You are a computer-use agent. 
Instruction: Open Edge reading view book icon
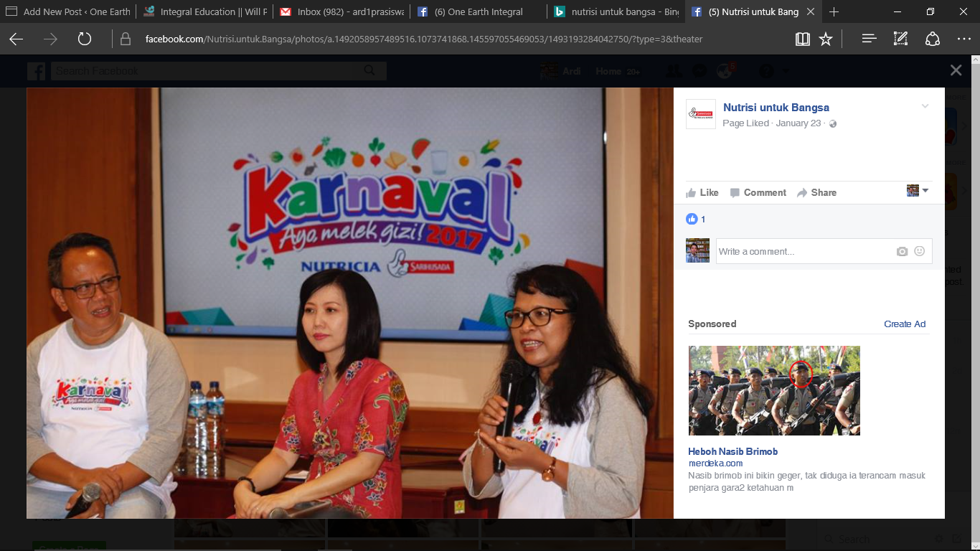coord(803,39)
